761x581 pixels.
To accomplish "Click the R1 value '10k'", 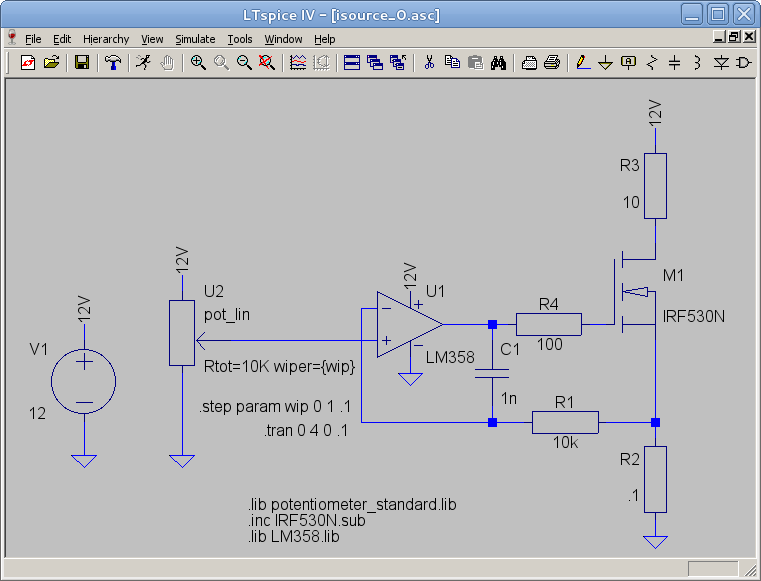I will [x=565, y=443].
